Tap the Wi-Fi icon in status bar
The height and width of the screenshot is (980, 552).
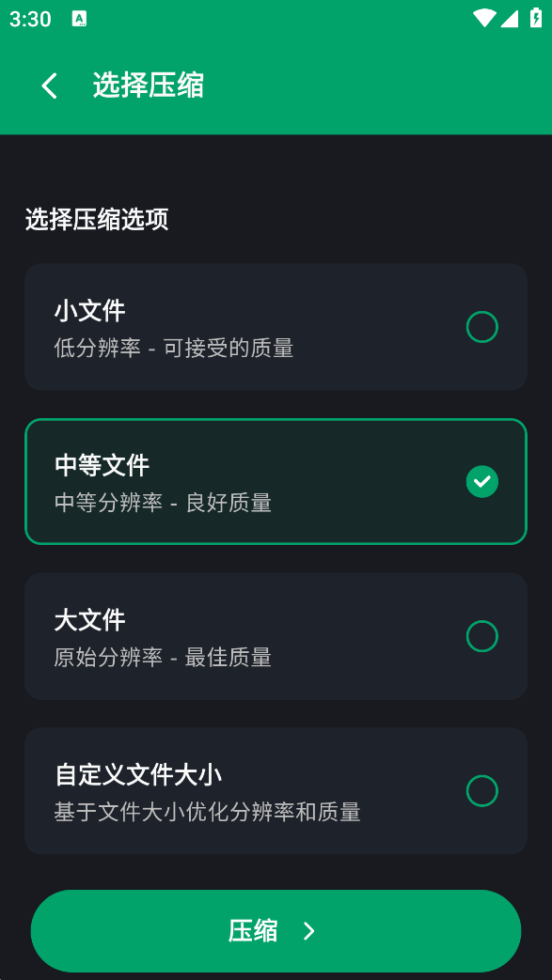point(483,18)
